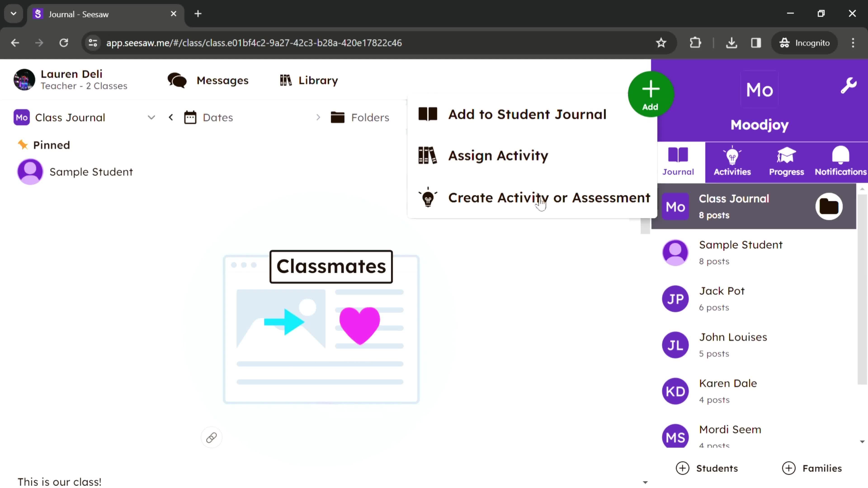Click the link icon below post
This screenshot has width=868, height=488.
tap(211, 438)
